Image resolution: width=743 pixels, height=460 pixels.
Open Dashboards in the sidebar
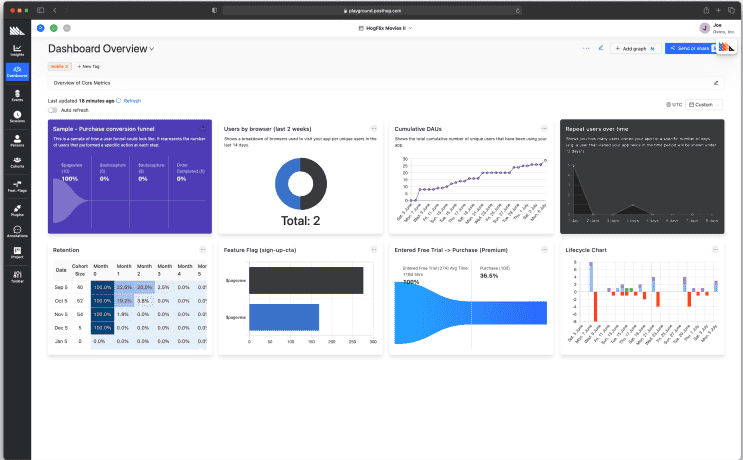(x=17, y=72)
